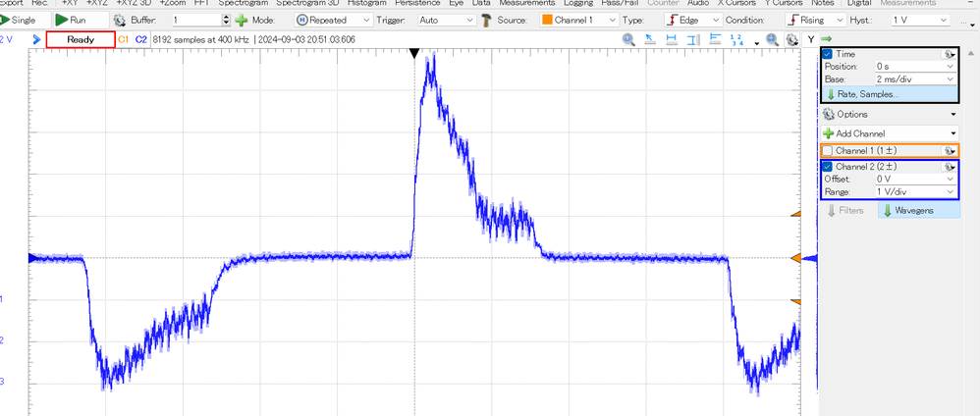Screen dimensions: 980x416
Task: Click the Options gear icon
Action: [x=830, y=115]
